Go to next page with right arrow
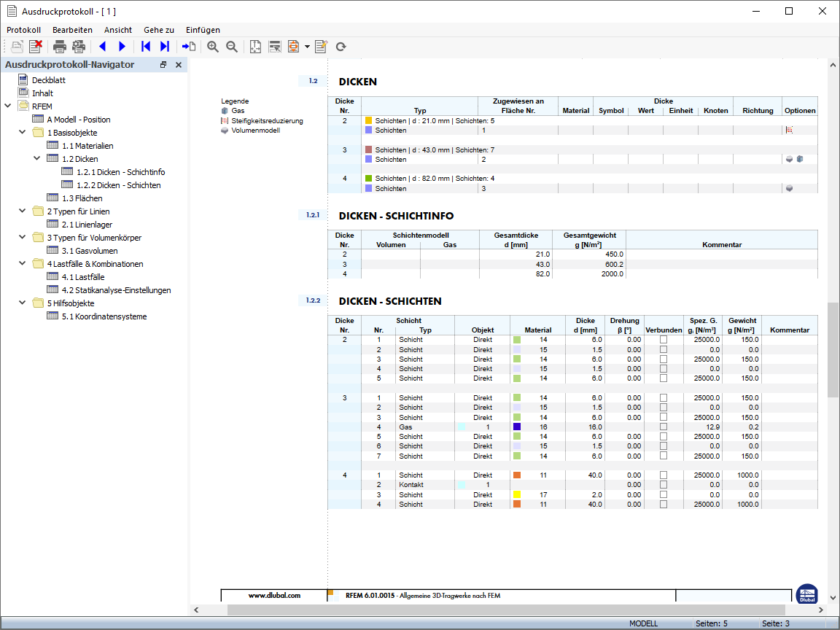The image size is (840, 630). click(x=122, y=47)
